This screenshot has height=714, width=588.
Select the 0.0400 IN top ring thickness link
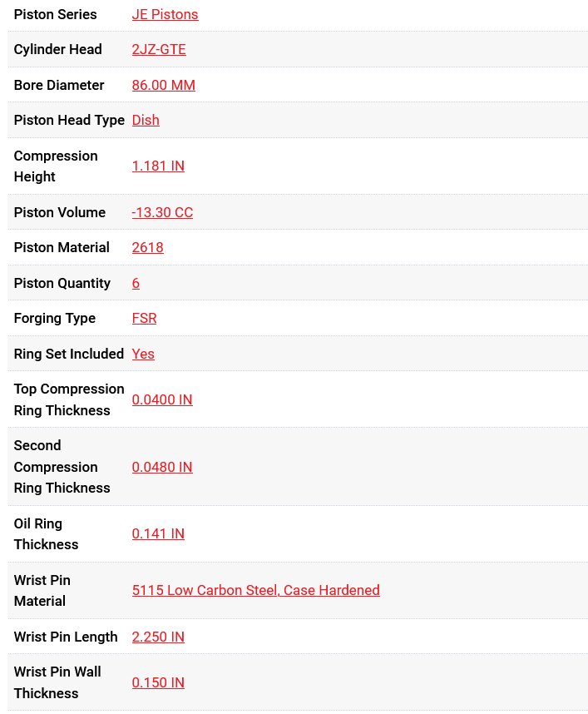coord(162,399)
